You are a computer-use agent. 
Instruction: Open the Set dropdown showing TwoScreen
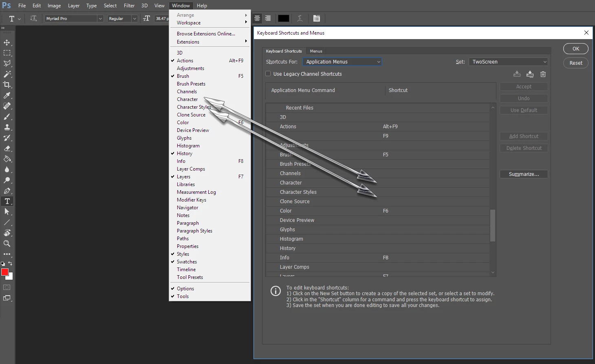coord(508,62)
